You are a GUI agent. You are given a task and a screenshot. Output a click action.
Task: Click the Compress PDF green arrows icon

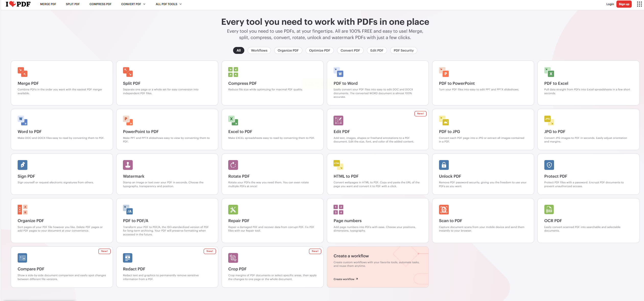(233, 72)
